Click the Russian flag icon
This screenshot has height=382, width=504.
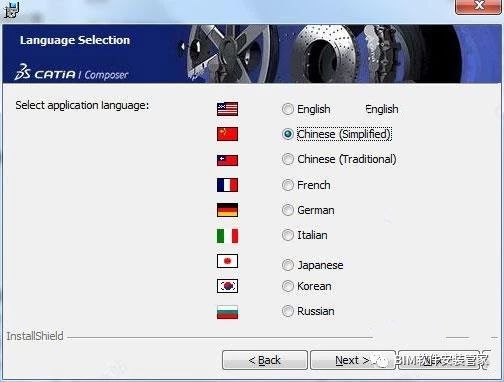coord(227,312)
